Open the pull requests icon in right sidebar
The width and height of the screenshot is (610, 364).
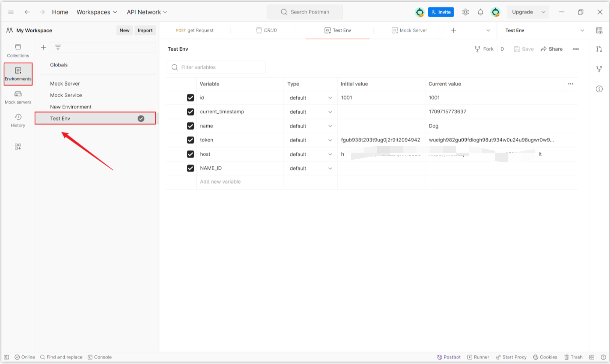tap(599, 49)
